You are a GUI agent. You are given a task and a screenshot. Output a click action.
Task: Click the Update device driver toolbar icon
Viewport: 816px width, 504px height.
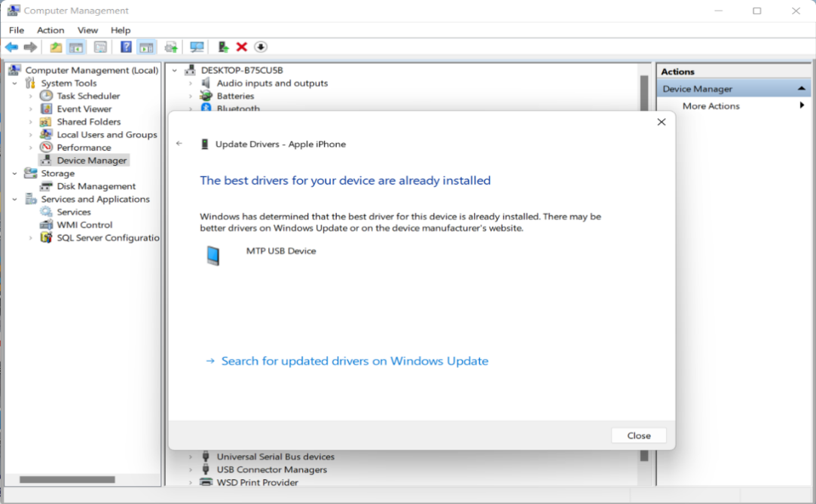[x=223, y=47]
